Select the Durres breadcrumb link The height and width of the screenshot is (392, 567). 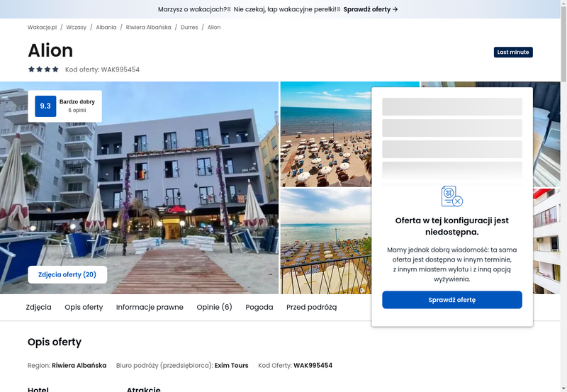tap(190, 28)
